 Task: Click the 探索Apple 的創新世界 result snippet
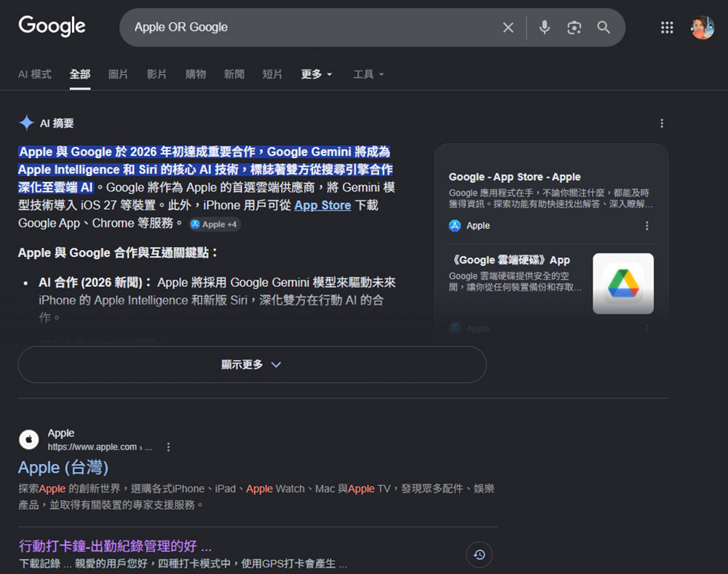tap(256, 497)
